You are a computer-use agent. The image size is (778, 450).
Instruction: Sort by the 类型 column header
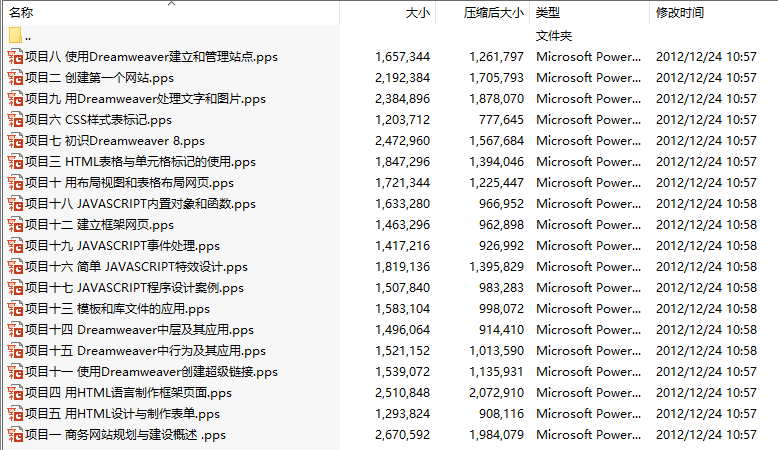pos(548,13)
